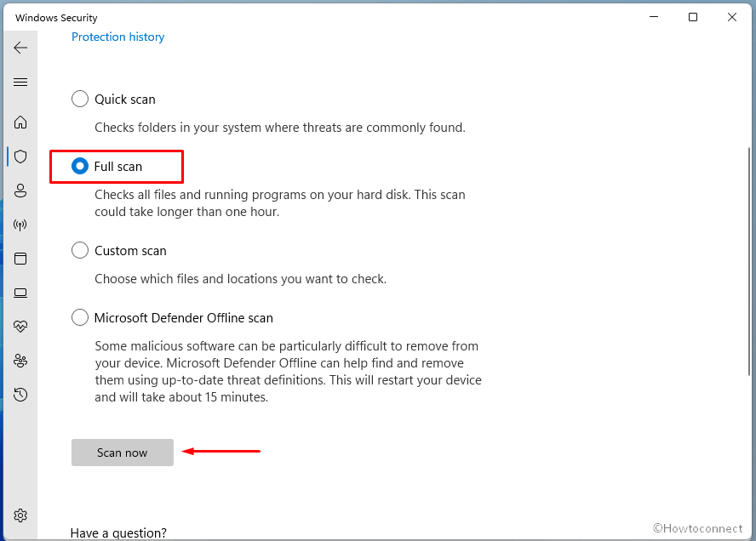The width and height of the screenshot is (756, 541).
Task: Click the Scan now button
Action: (x=123, y=453)
